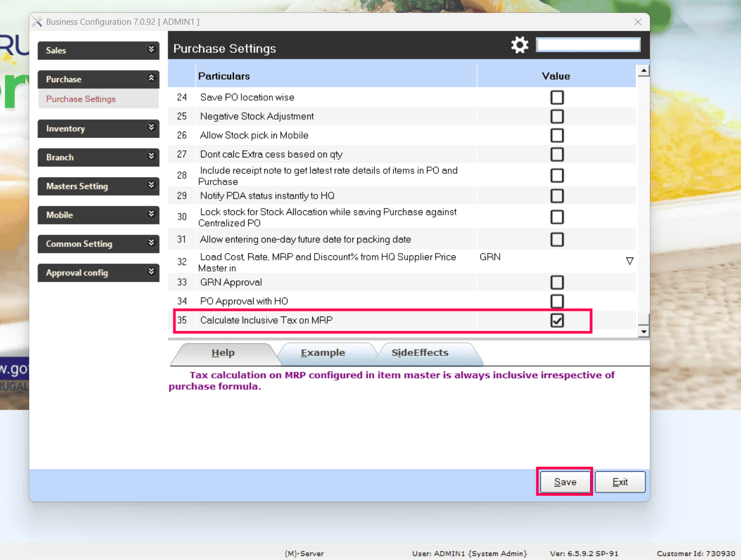Screen dimensions: 741x560
Task: Switch to the Help tab
Action: [x=223, y=353]
